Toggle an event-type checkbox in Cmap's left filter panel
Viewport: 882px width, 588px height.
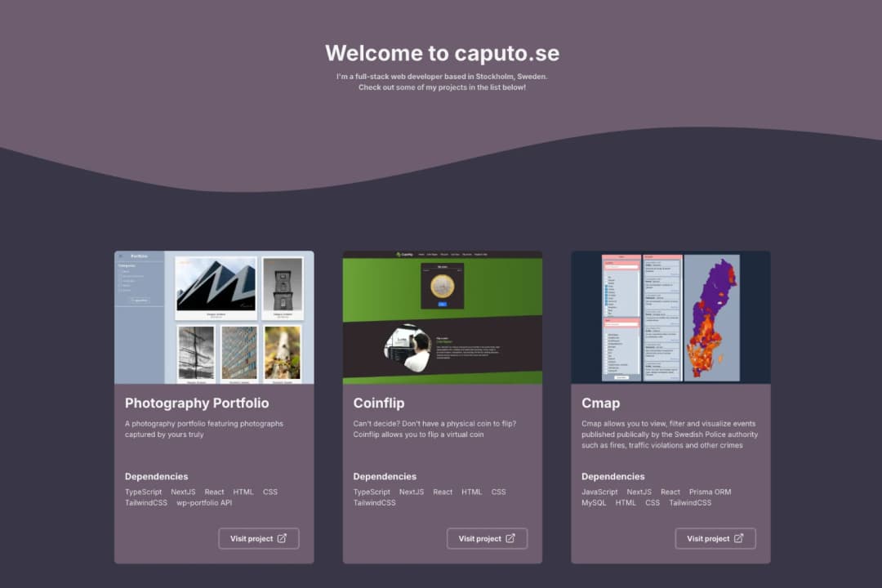[607, 286]
